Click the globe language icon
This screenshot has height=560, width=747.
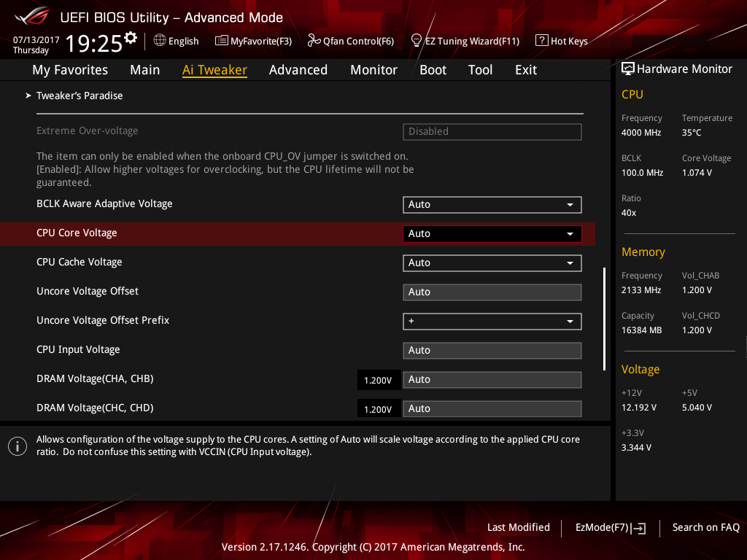point(160,41)
